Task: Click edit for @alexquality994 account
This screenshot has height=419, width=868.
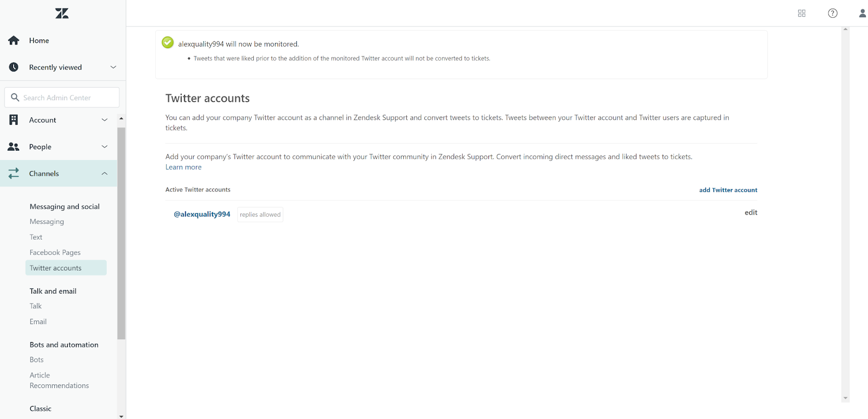Action: coord(751,212)
